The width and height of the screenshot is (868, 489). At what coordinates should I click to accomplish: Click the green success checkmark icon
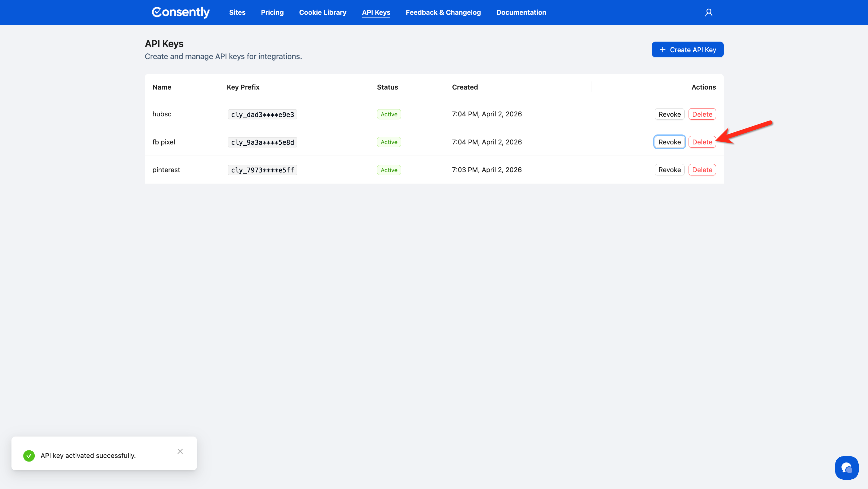click(x=29, y=456)
